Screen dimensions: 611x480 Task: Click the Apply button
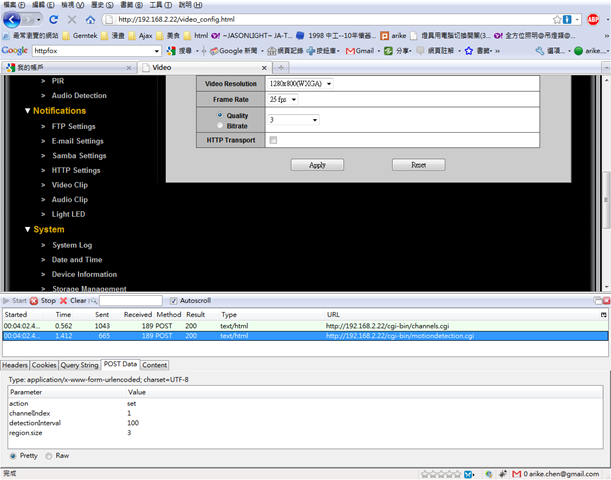point(317,165)
